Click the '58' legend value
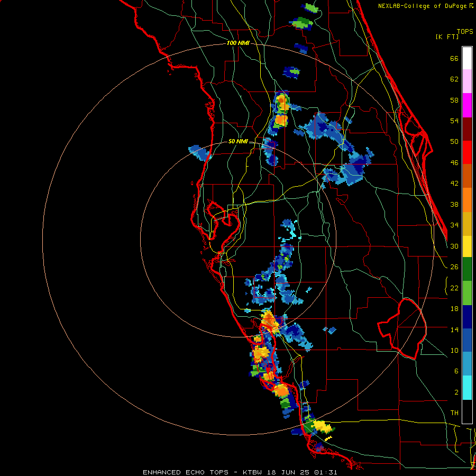Viewport: 476px width, 476px height. (454, 100)
